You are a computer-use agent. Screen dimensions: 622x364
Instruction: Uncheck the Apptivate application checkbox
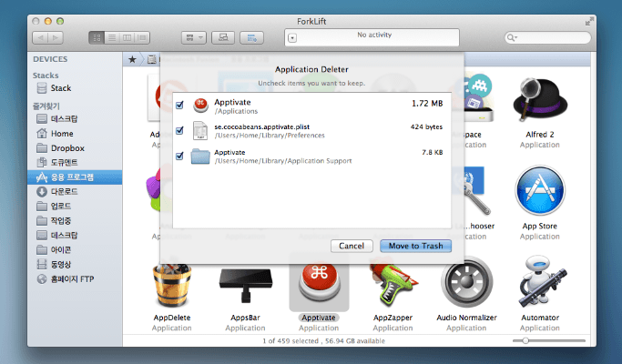(x=179, y=105)
